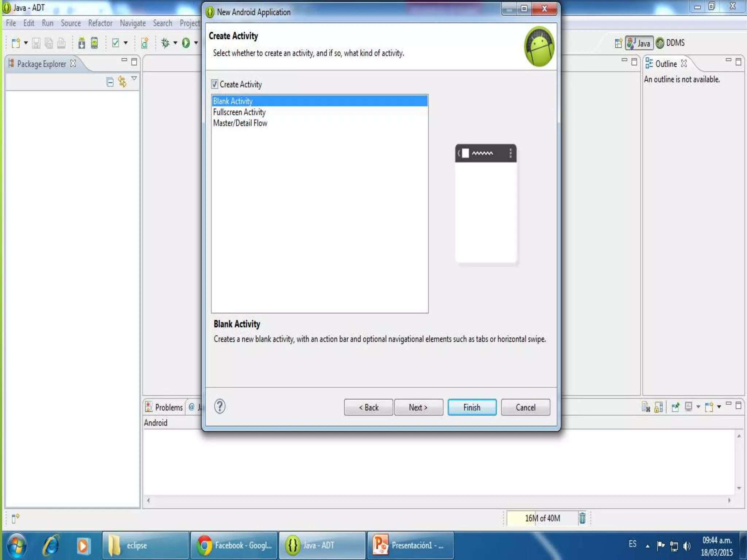The height and width of the screenshot is (560, 747).
Task: Click the Next > button
Action: (418, 407)
